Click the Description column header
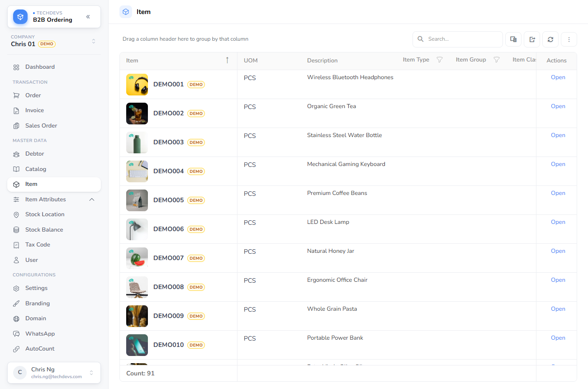This screenshot has width=588, height=389. (x=322, y=61)
